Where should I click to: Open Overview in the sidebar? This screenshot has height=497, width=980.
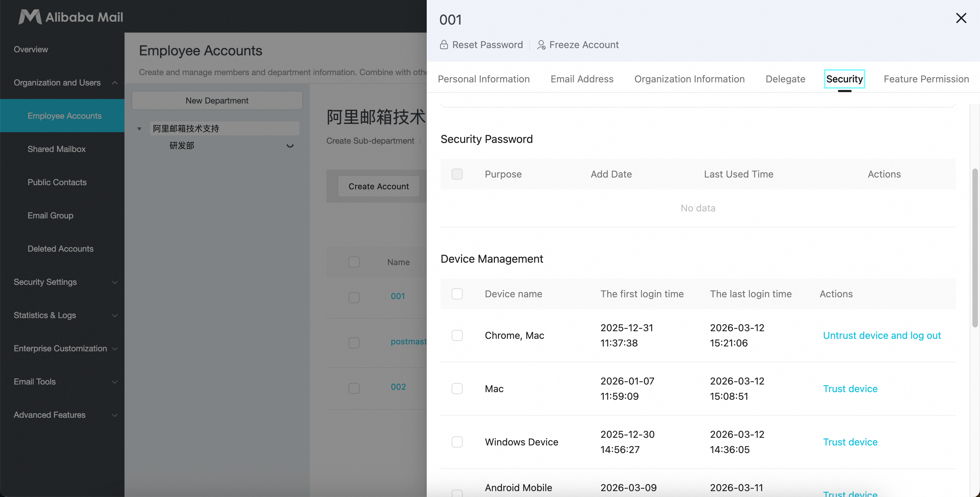(31, 49)
